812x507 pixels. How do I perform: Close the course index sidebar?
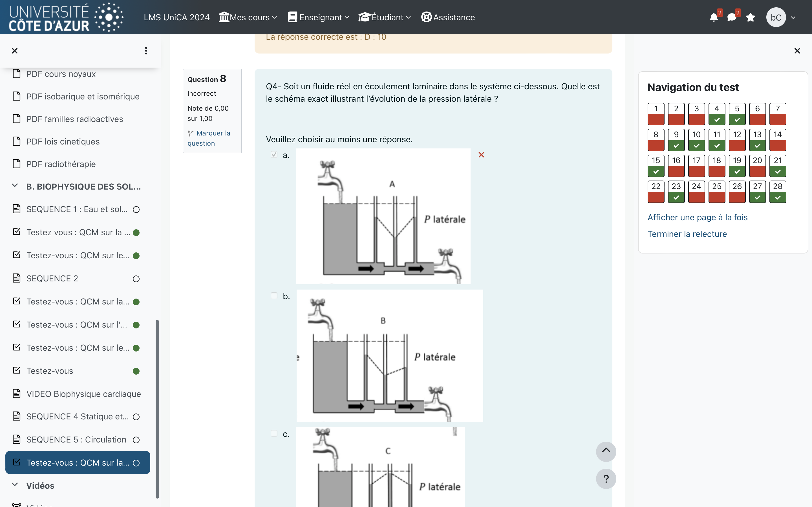tap(14, 51)
